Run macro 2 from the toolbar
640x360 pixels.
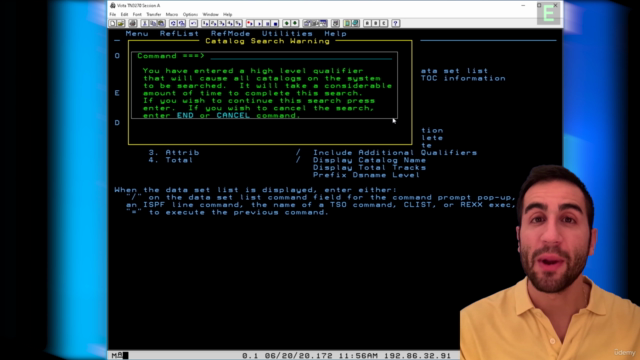point(213,23)
